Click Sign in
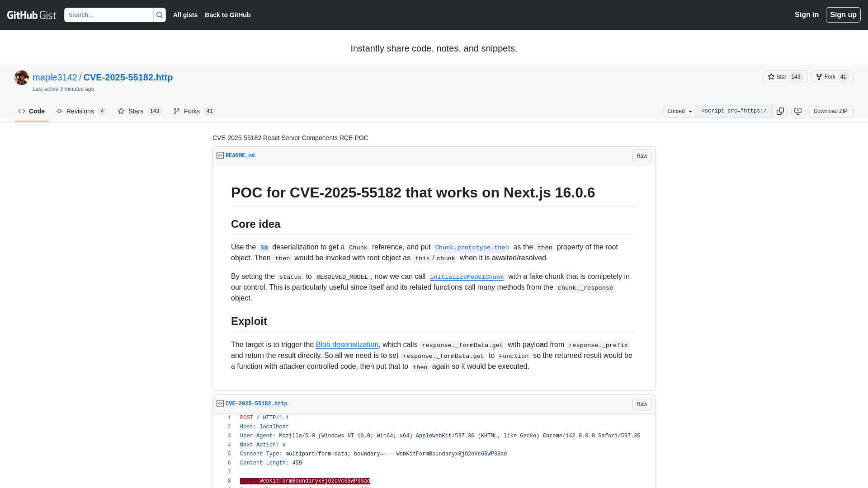This screenshot has width=868, height=488. [x=807, y=15]
